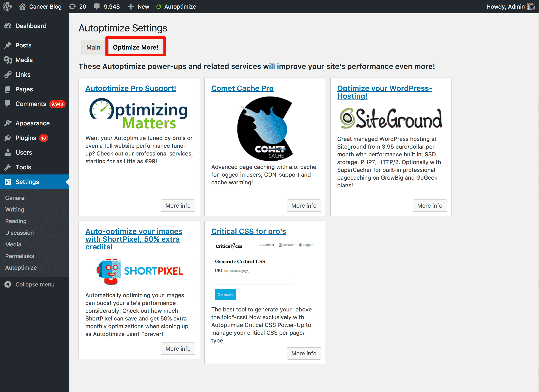Click the Optimizing Matters logo

tap(139, 114)
